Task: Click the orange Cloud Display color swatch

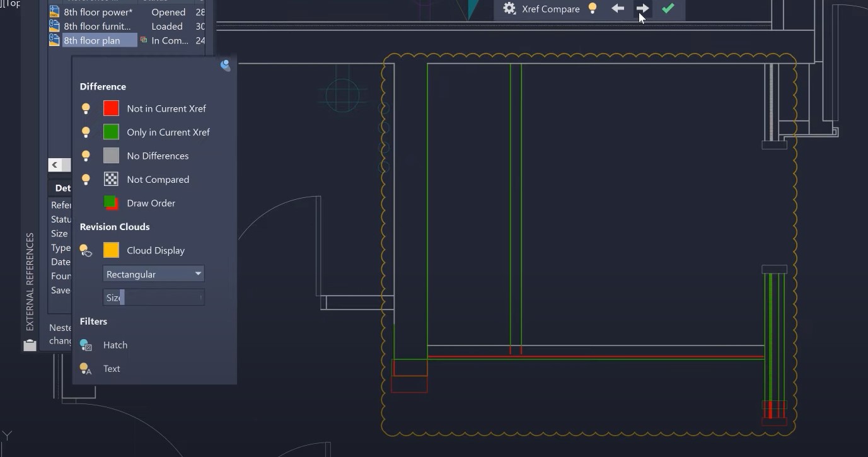Action: click(x=111, y=250)
